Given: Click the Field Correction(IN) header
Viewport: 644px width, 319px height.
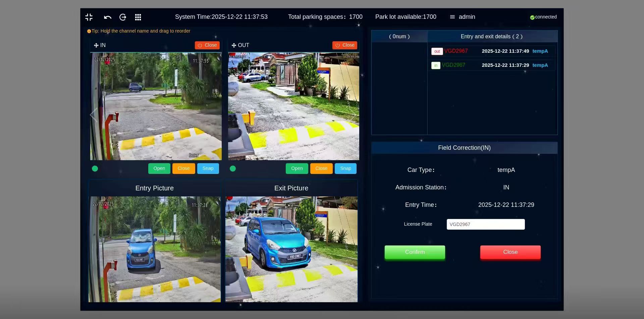Looking at the screenshot, I should click(x=464, y=148).
